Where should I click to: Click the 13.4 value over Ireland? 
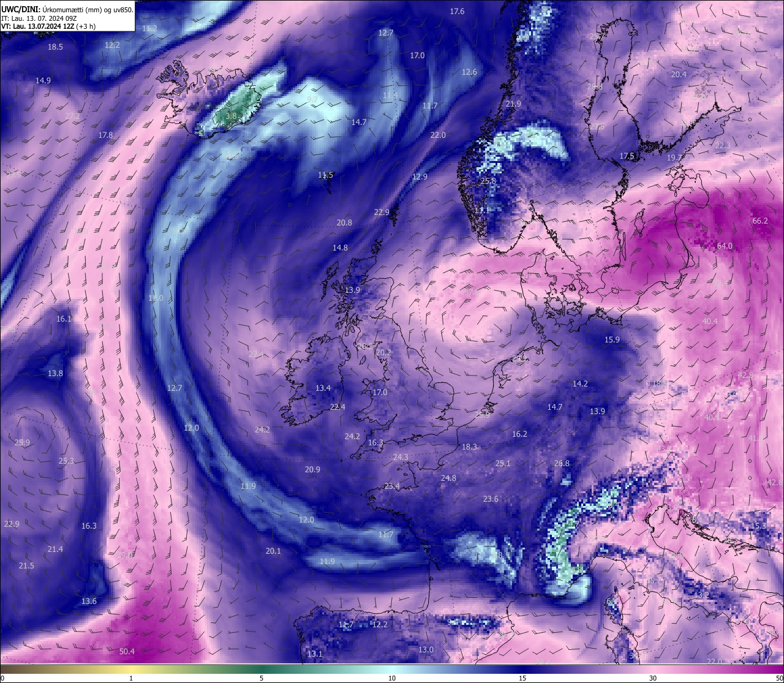tap(323, 388)
